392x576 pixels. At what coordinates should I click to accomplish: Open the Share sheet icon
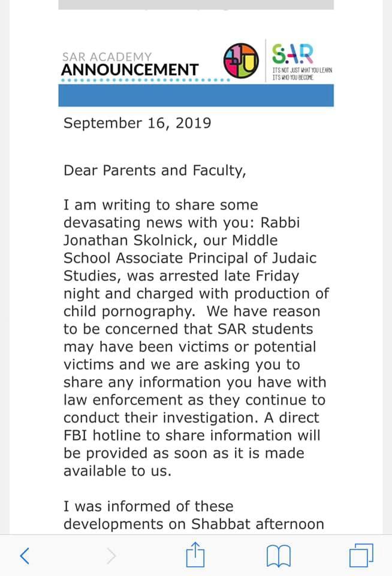point(195,555)
